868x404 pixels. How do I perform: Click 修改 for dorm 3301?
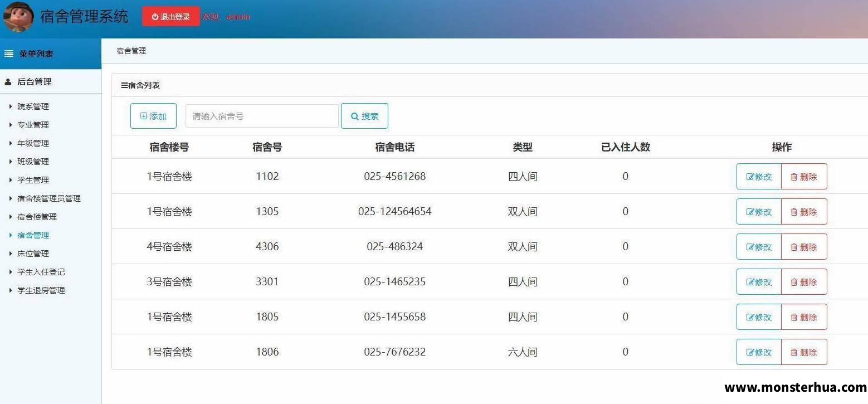click(x=759, y=282)
